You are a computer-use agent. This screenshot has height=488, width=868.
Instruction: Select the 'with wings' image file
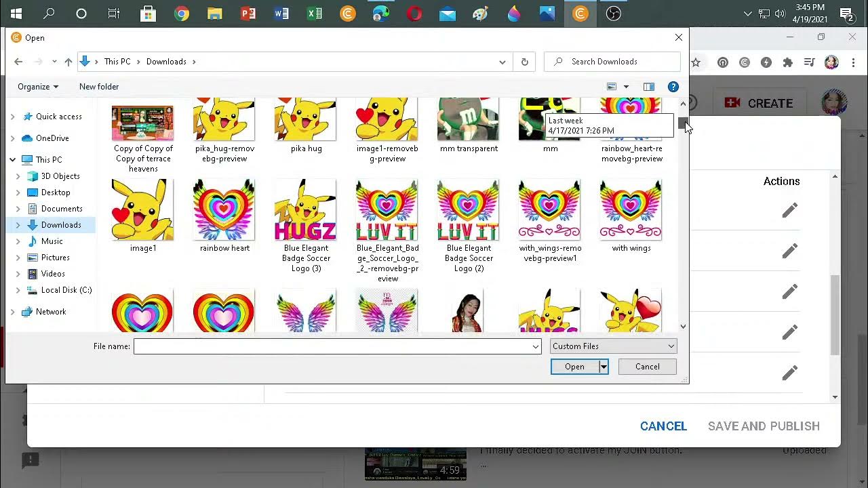[x=631, y=217]
